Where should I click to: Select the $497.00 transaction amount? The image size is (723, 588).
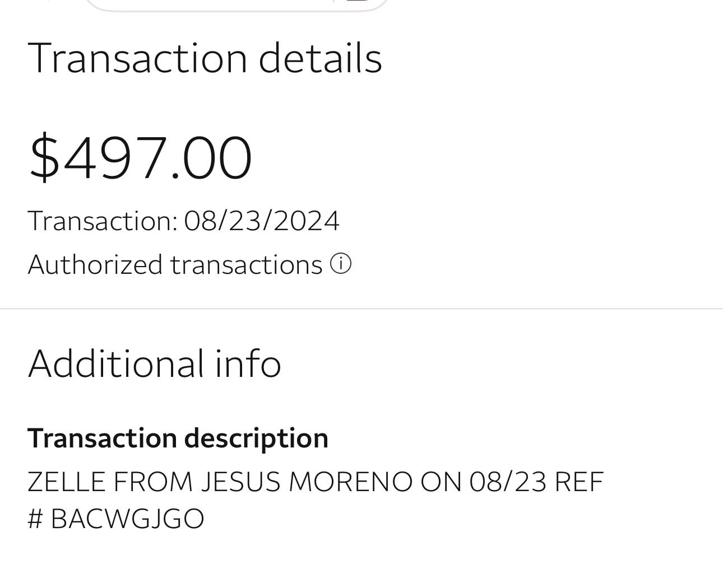(141, 158)
